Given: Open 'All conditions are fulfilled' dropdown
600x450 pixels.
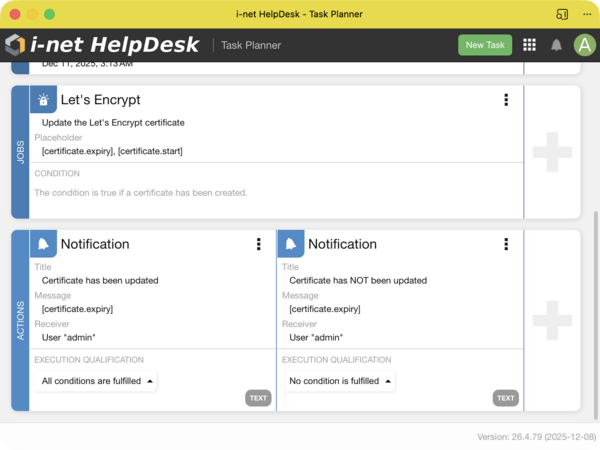Looking at the screenshot, I should point(97,381).
